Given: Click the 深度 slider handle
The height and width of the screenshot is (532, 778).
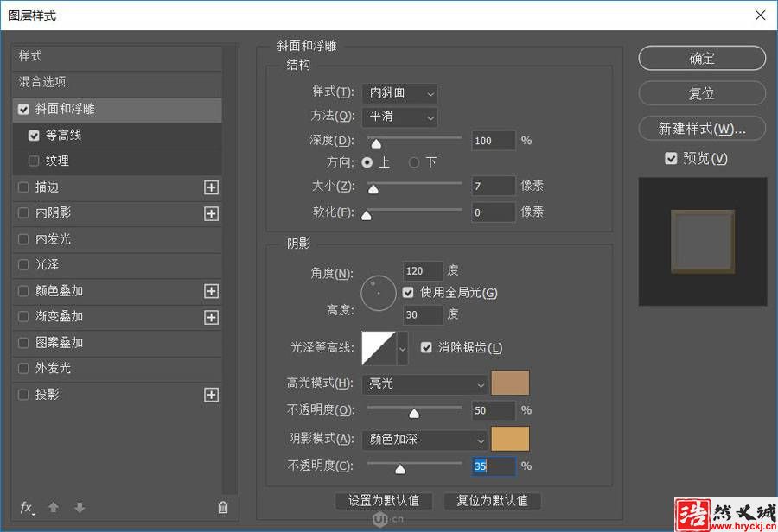Looking at the screenshot, I should [x=376, y=143].
